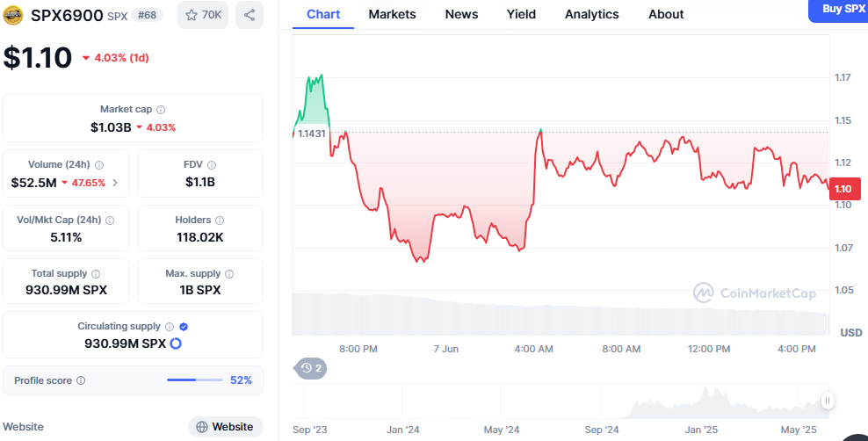Click the $1.1B FDV value
Viewport: 868px width, 441px height.
(199, 182)
